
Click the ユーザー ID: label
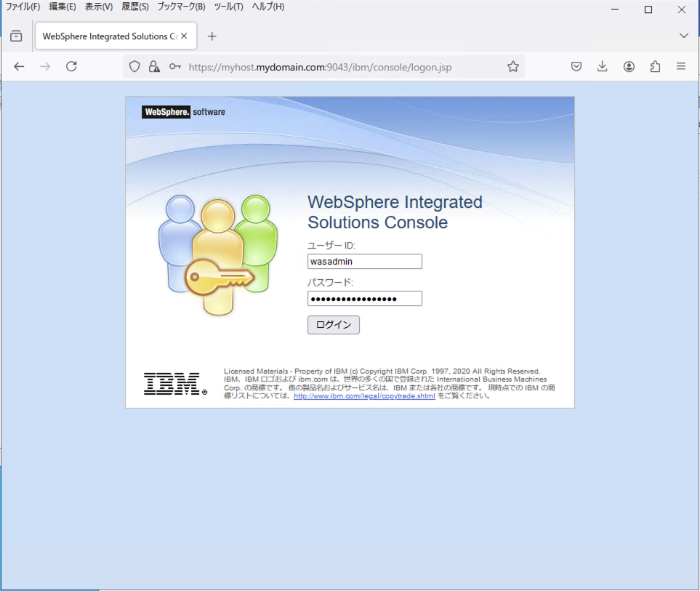(x=331, y=246)
